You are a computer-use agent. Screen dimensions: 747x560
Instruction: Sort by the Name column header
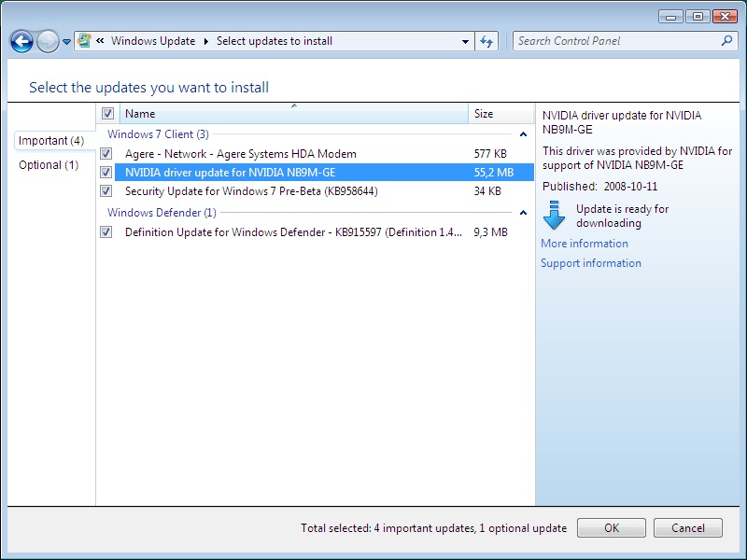(294, 113)
